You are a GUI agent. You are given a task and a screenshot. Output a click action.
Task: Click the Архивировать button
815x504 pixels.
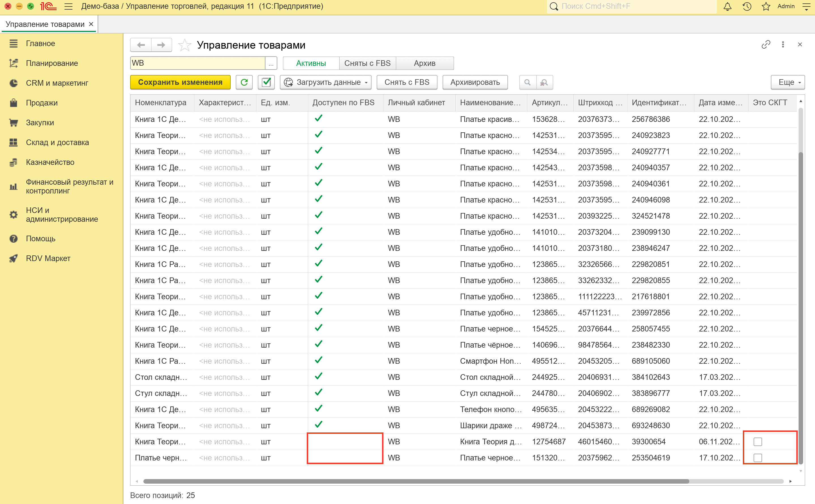[475, 82]
